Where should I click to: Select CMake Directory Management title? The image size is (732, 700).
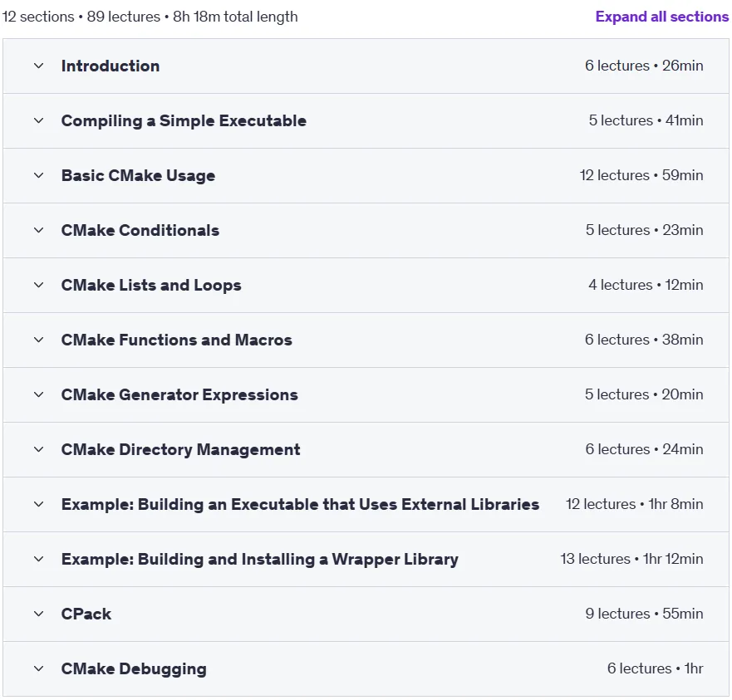pyautogui.click(x=180, y=449)
